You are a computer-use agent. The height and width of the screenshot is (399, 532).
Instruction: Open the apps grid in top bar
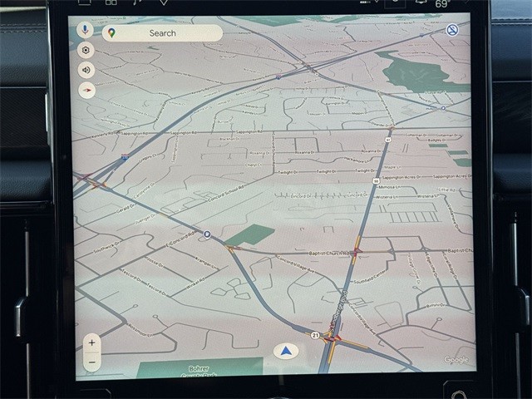click(x=111, y=2)
